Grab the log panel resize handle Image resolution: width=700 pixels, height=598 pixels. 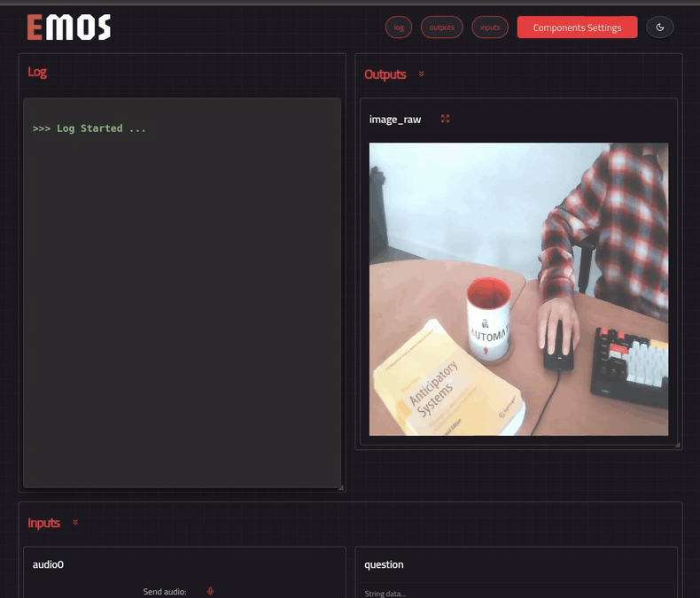(340, 487)
